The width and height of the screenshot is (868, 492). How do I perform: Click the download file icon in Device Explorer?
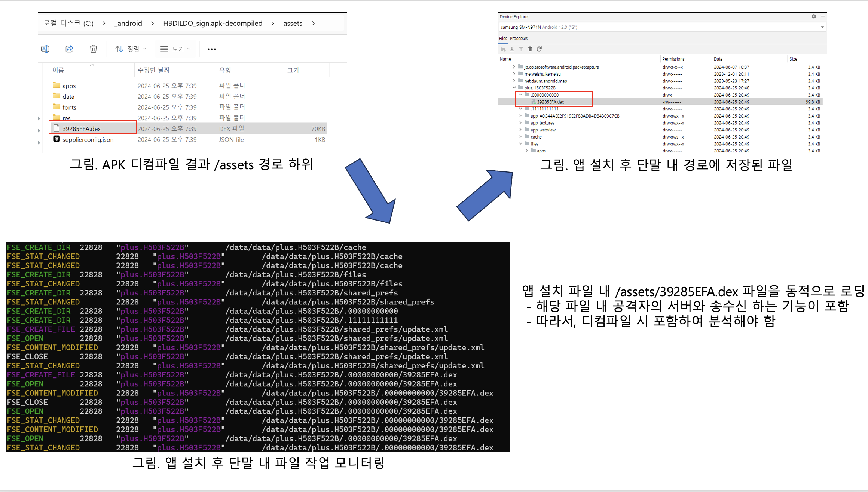(x=512, y=49)
